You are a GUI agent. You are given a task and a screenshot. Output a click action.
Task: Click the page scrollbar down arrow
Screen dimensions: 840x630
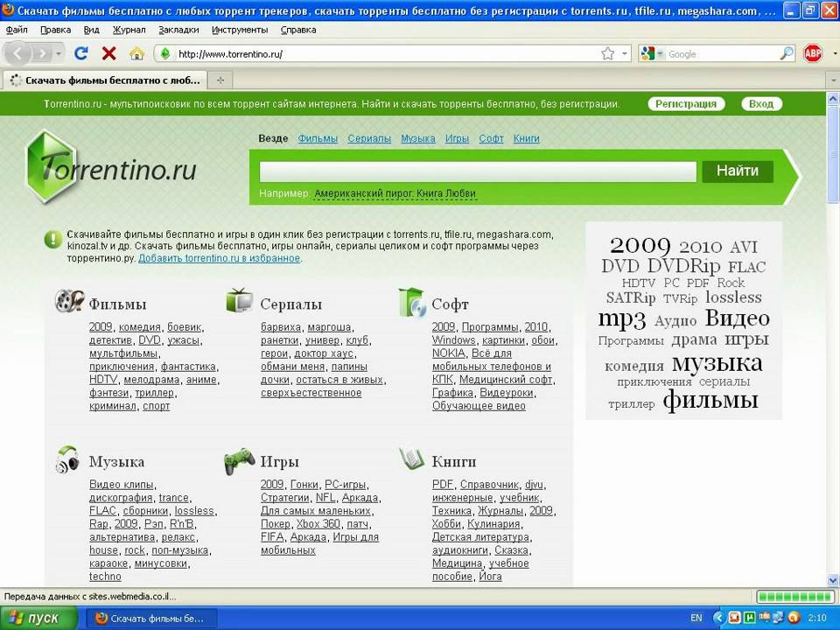833,579
